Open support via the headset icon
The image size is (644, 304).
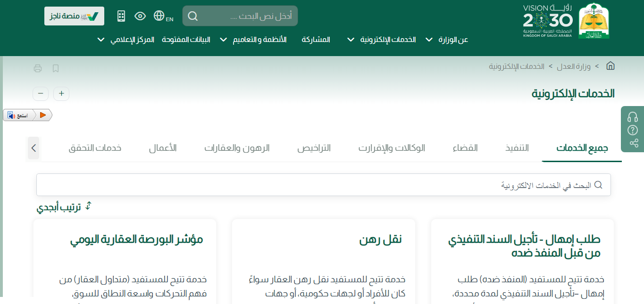tap(633, 117)
